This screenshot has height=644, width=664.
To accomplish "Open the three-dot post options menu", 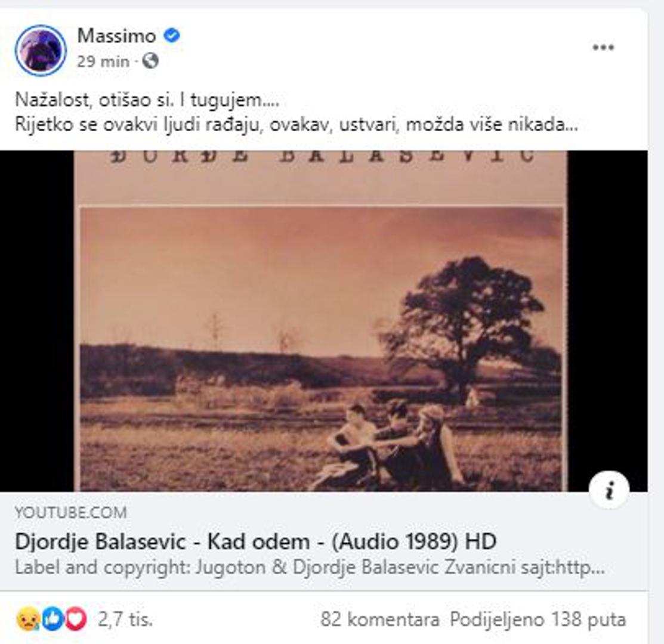I will click(x=603, y=47).
